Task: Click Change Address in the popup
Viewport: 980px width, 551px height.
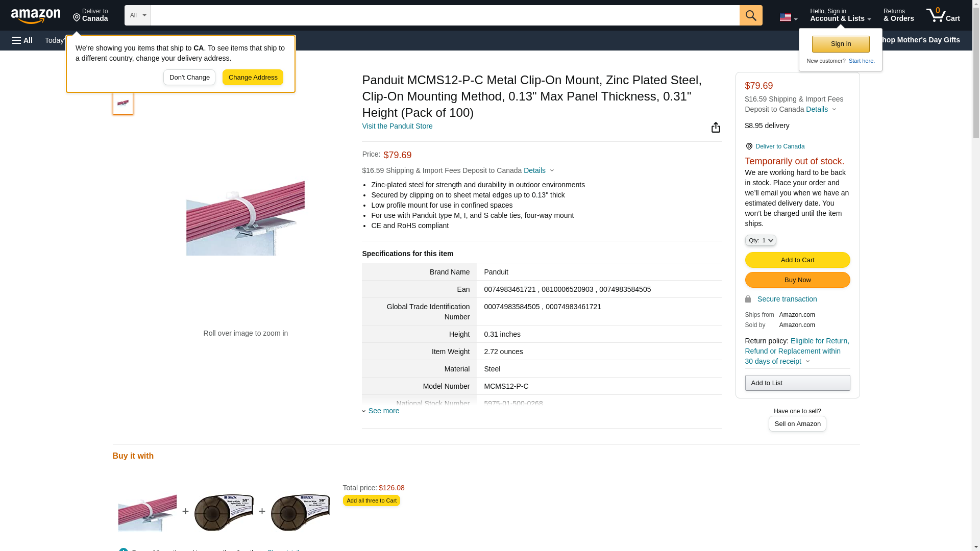Action: (x=253, y=78)
